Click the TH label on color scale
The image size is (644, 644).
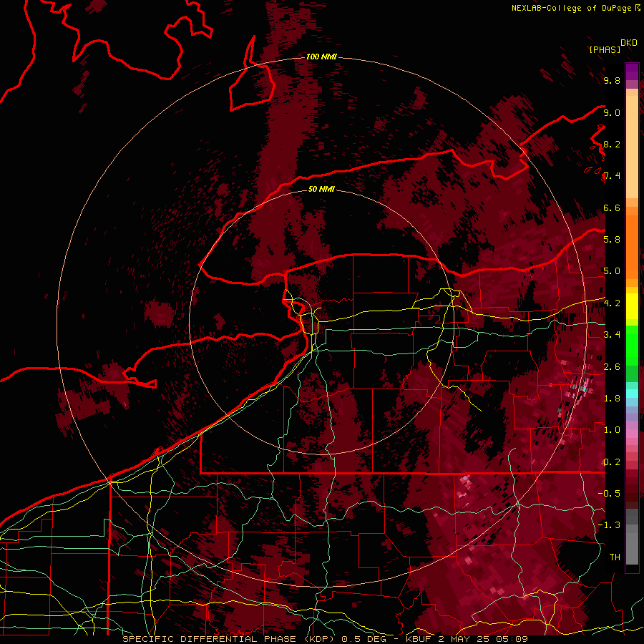click(x=615, y=557)
